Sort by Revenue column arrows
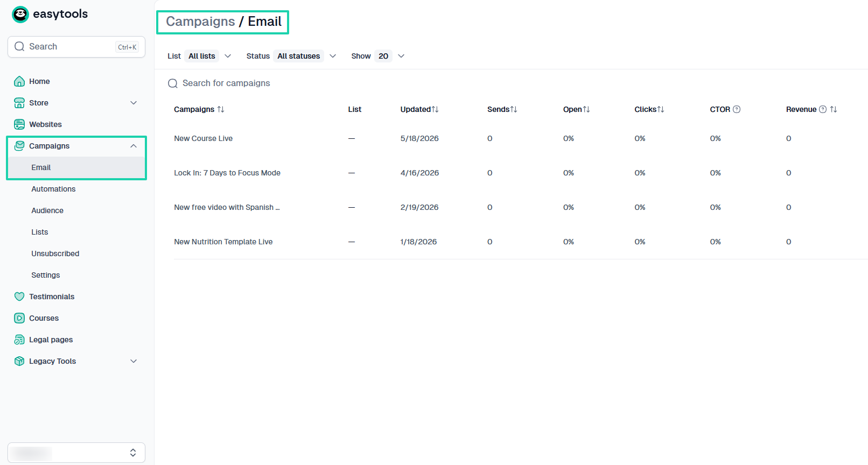This screenshot has height=465, width=868. tap(834, 109)
